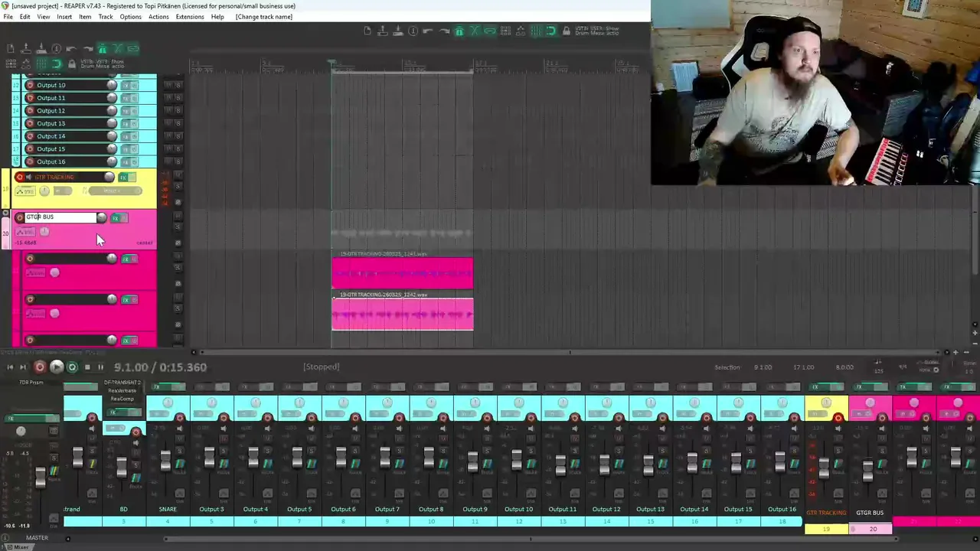Click Output 5 strip pan knob in mixer

click(x=299, y=403)
